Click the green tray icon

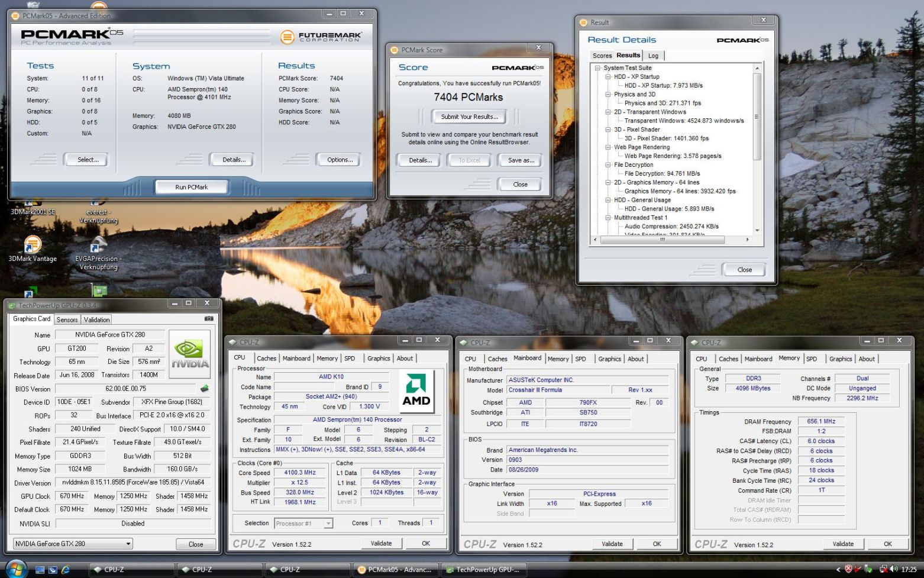(x=868, y=569)
